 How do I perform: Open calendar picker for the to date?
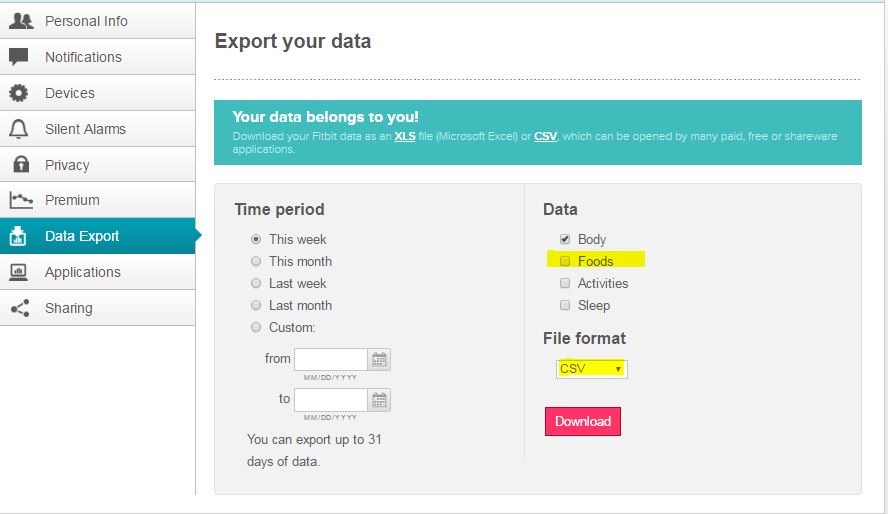[x=379, y=400]
